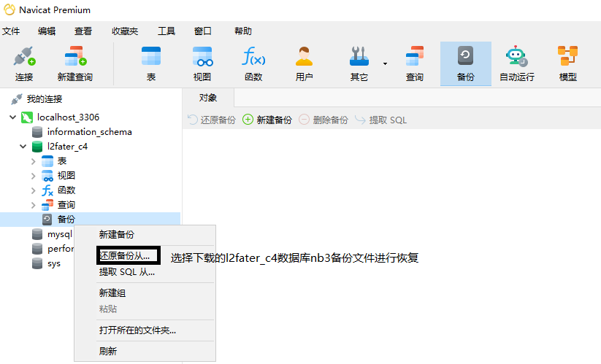The height and width of the screenshot is (364, 601).
Task: Choose 粘贴 from context menu
Action: point(107,309)
